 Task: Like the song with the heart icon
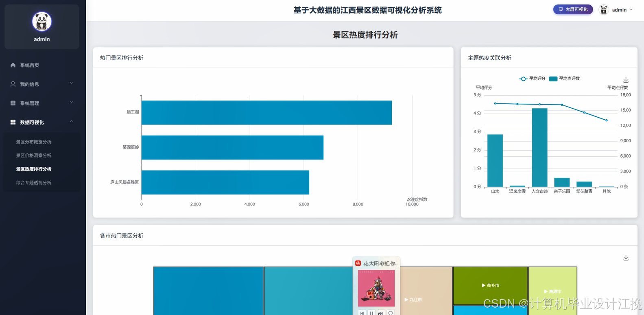(391, 313)
